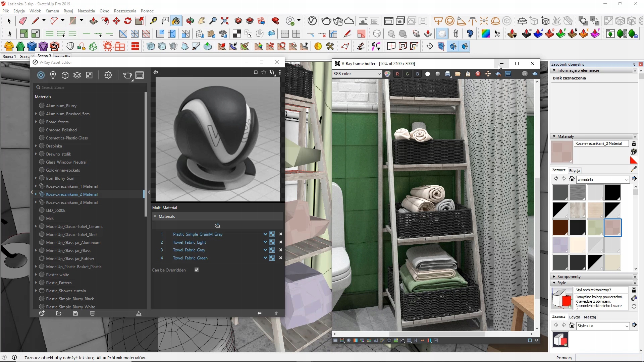The width and height of the screenshot is (644, 362).
Task: Switch to the Scena 3 tab
Action: click(x=44, y=56)
